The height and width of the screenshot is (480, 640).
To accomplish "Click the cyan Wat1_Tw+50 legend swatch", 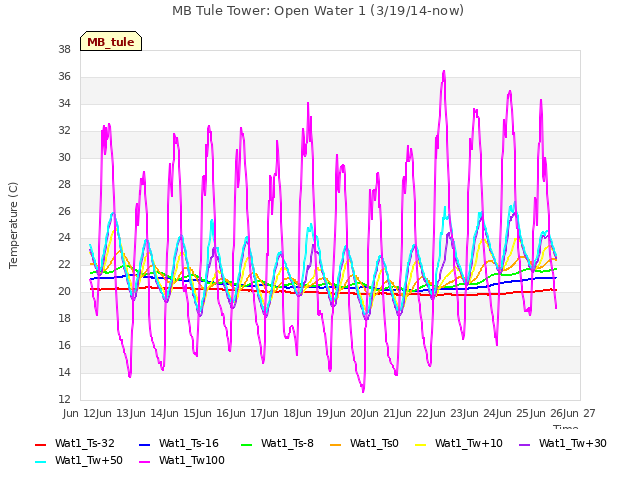I will (41, 462).
